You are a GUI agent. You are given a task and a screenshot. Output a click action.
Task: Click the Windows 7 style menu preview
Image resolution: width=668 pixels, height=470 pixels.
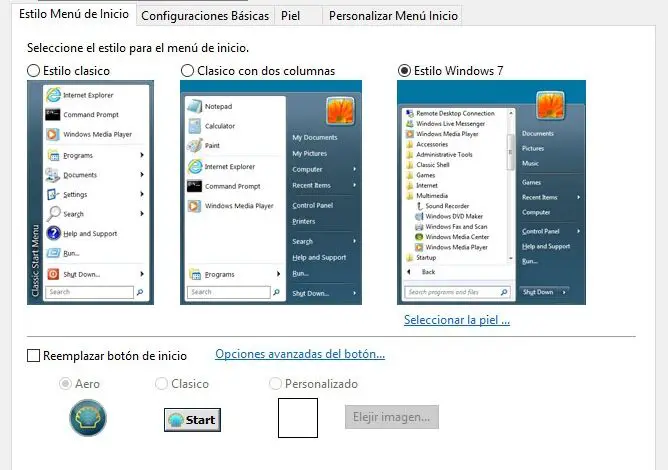[x=491, y=193]
